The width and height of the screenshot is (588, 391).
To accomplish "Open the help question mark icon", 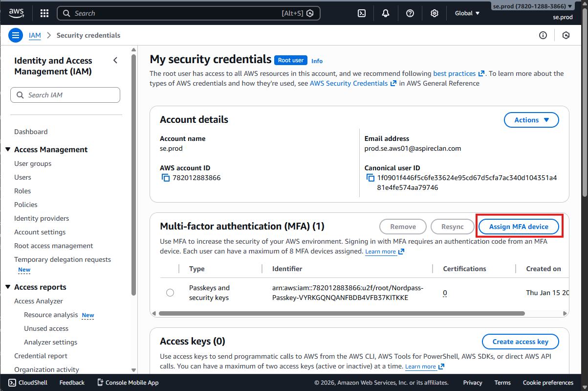I will 410,13.
